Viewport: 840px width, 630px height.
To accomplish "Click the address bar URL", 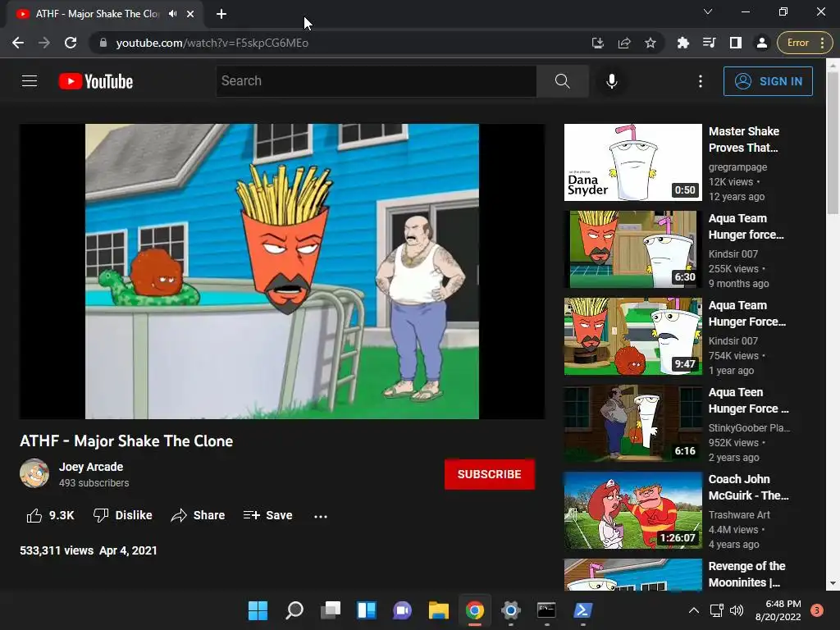I will pos(212,43).
